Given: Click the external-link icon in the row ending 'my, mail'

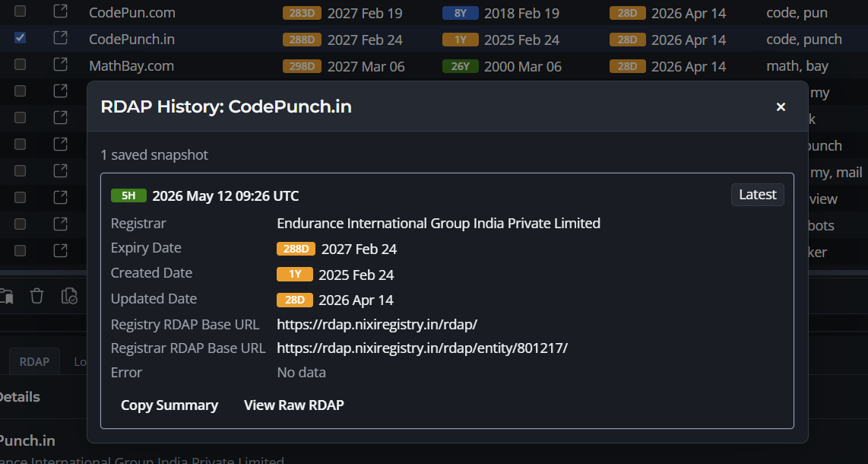Looking at the screenshot, I should click(60, 170).
